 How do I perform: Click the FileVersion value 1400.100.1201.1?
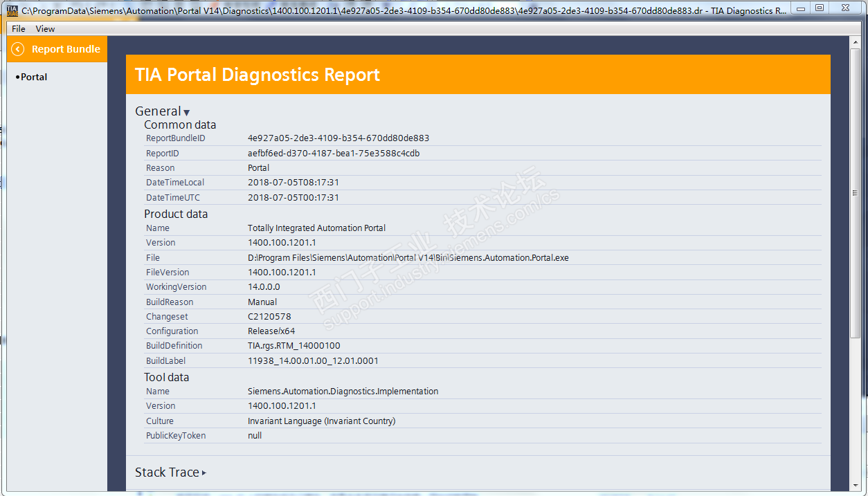(x=282, y=273)
